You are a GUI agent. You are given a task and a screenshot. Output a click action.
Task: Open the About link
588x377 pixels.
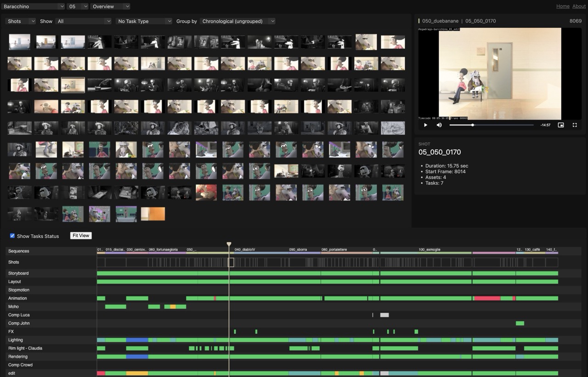[579, 6]
